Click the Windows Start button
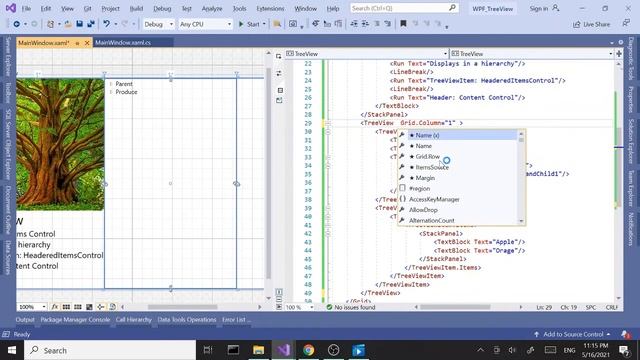The image size is (640, 360). tap(12, 350)
